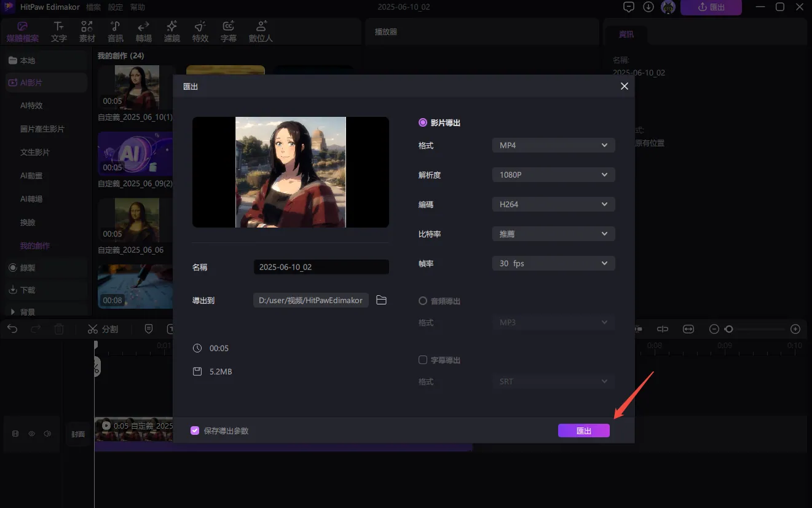Open the 幫助 help menu

(x=138, y=7)
